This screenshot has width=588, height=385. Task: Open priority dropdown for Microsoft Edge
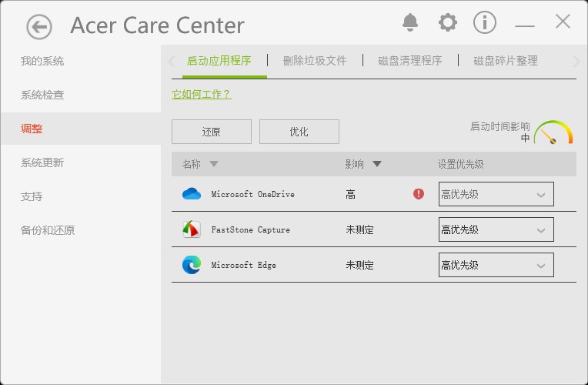click(496, 265)
